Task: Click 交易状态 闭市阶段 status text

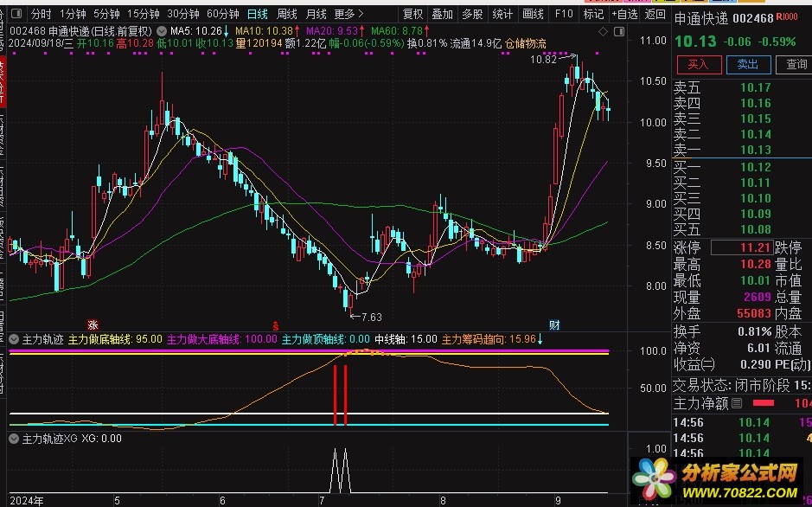Action: 732,385
